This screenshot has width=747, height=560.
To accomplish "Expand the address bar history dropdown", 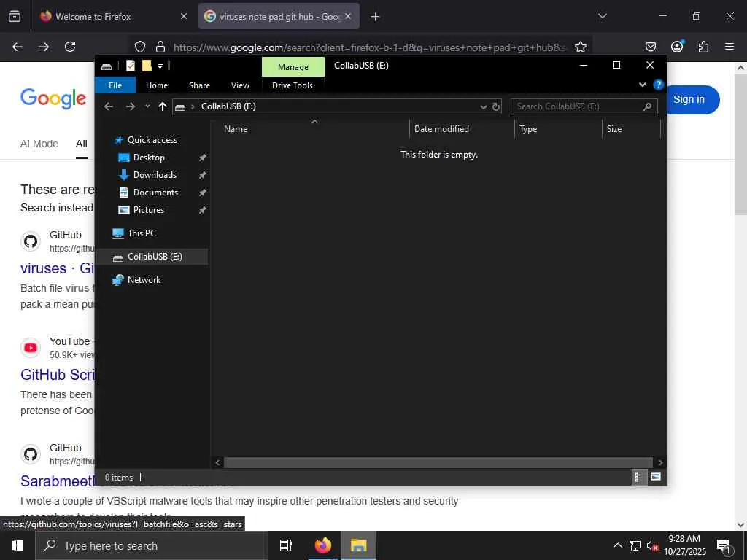I will pyautogui.click(x=483, y=106).
